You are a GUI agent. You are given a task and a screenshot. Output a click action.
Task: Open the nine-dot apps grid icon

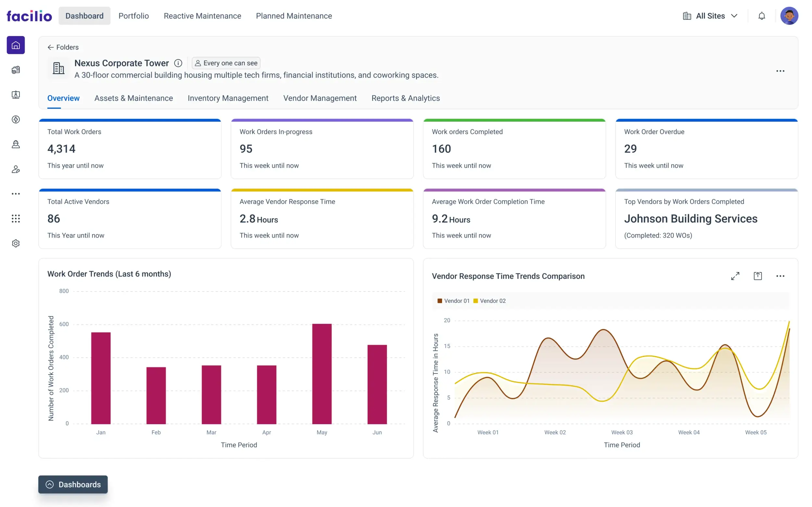click(x=16, y=219)
